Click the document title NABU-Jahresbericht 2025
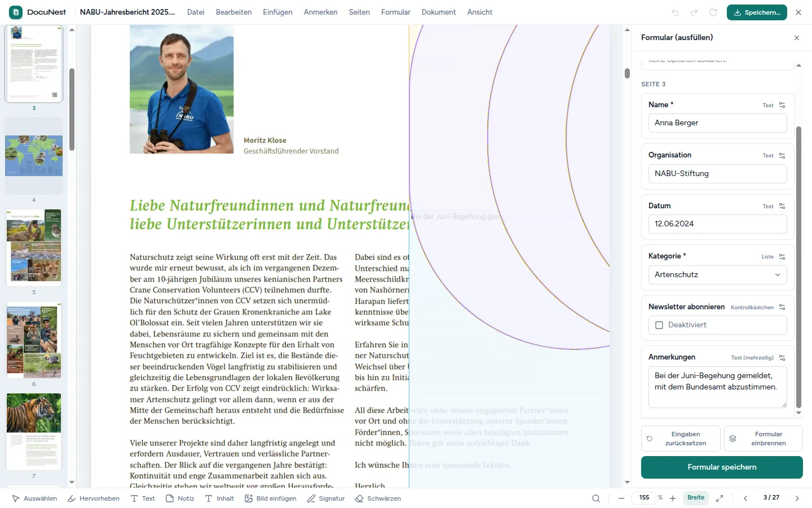 pyautogui.click(x=127, y=12)
